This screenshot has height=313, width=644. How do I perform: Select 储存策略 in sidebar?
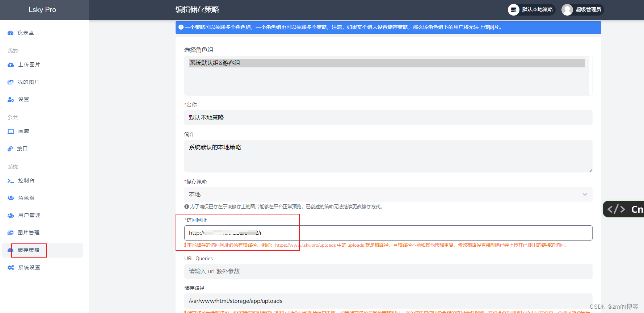(x=42, y=250)
